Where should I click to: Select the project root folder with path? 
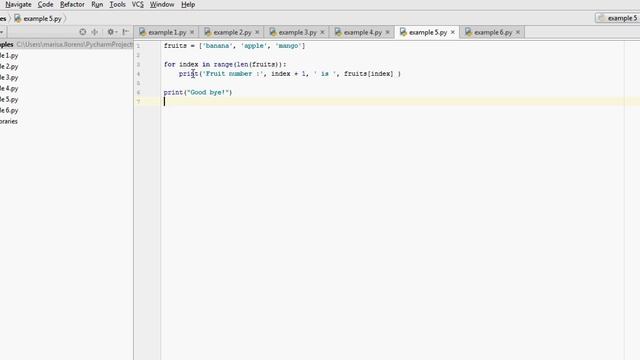(67, 44)
